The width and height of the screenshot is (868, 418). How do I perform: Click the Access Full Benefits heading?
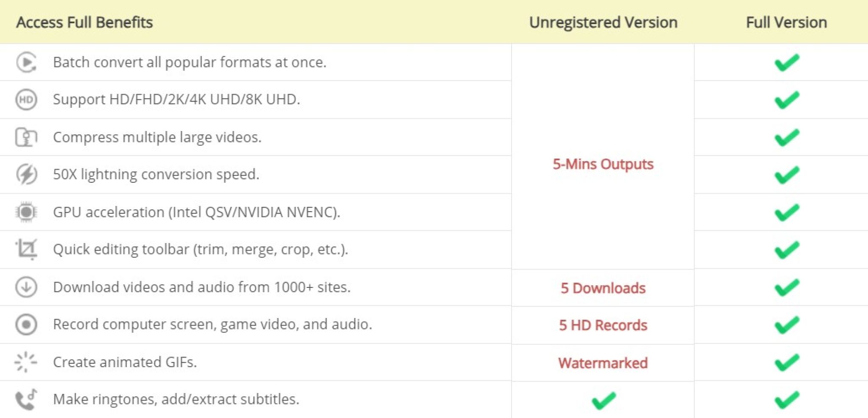84,22
